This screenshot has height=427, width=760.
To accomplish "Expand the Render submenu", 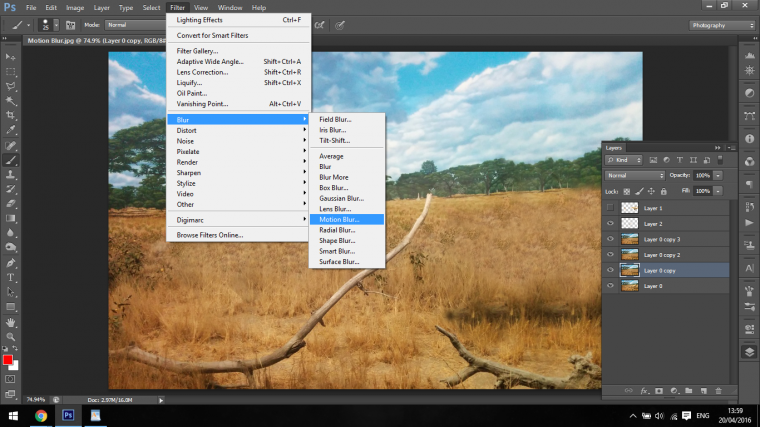I will [238, 162].
